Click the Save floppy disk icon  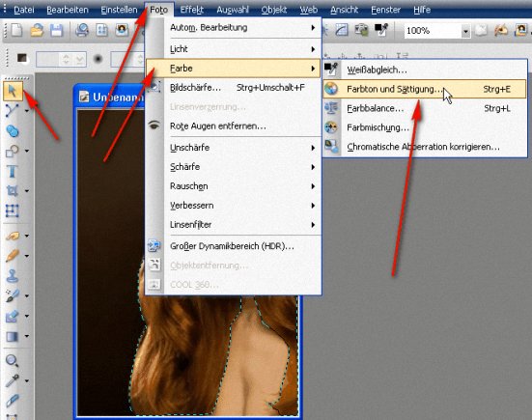coord(57,30)
